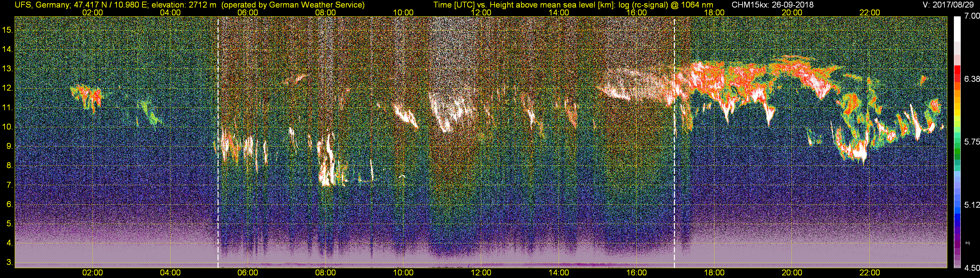Image resolution: width=980 pixels, height=278 pixels.
Task: Click the 22:00 label on bottom time axis
Action: coord(870,273)
